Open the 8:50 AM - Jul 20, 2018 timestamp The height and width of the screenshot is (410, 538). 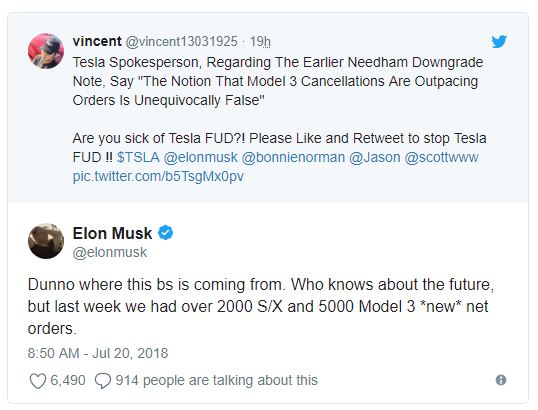[x=98, y=353]
